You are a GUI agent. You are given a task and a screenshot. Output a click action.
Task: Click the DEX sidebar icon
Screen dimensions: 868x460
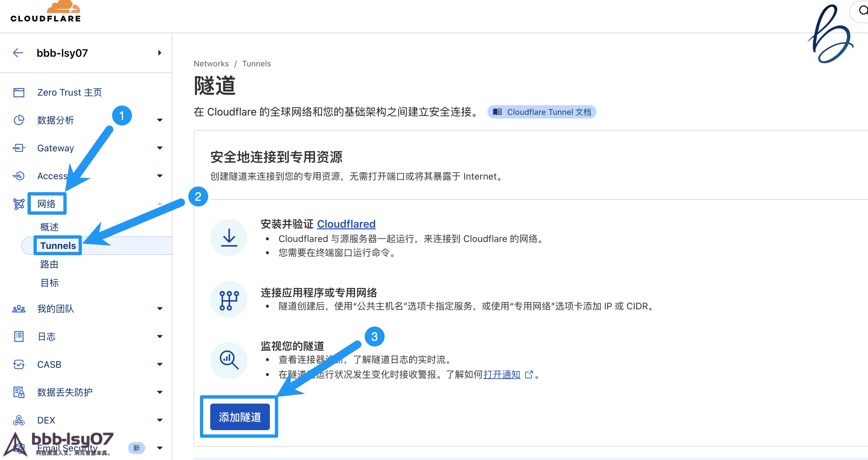tap(19, 421)
